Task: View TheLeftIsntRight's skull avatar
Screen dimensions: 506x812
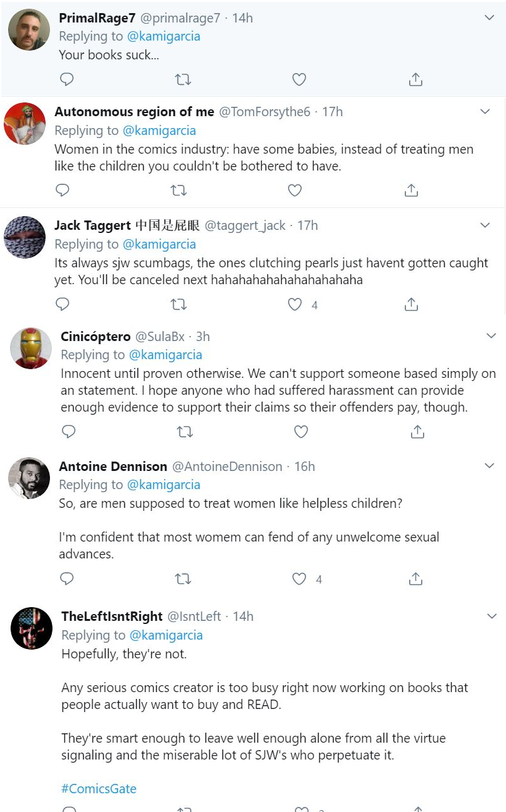Action: click(31, 628)
